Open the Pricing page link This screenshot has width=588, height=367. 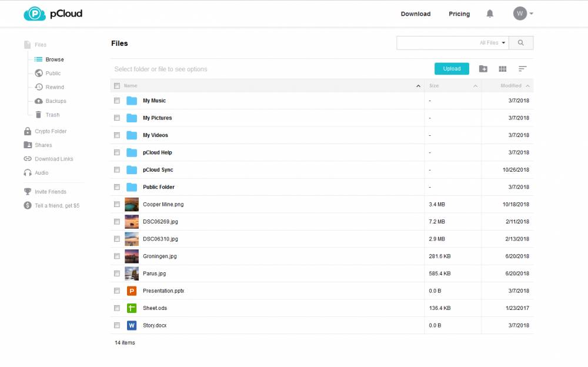point(459,14)
